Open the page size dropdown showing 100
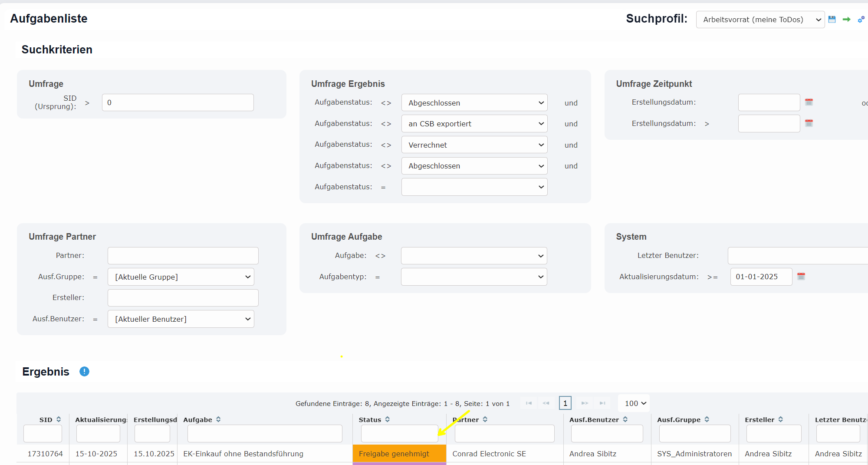868x465 pixels. point(635,403)
